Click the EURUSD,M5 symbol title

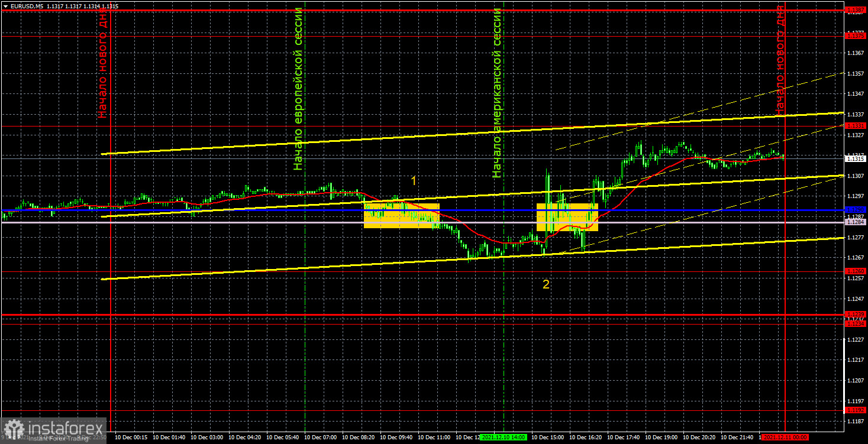click(26, 5)
